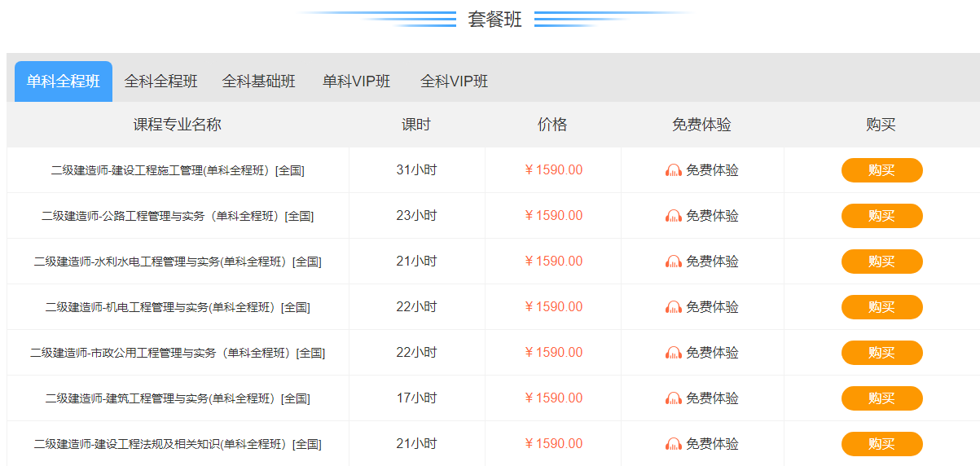
Task: Open the 全科VIP班 tab
Action: click(455, 81)
